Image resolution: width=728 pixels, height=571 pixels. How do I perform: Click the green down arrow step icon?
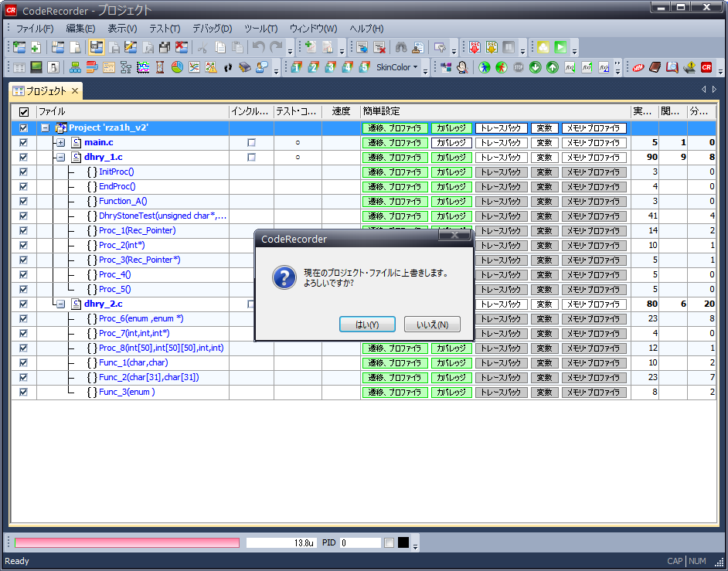pyautogui.click(x=536, y=67)
